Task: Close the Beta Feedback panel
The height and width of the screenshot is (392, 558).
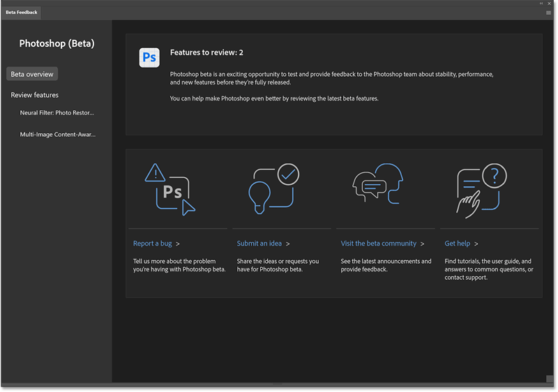Action: [x=551, y=3]
